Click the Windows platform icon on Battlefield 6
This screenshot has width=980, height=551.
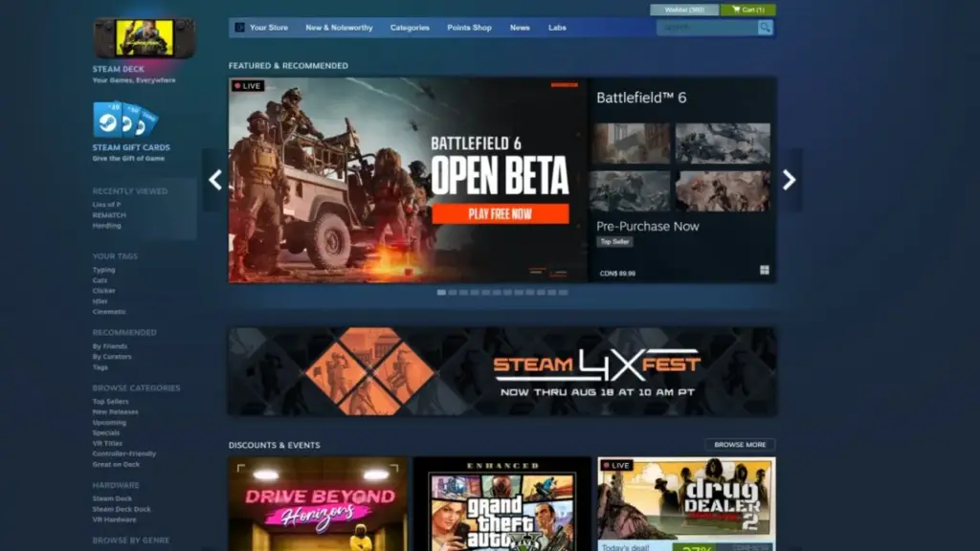[x=765, y=271]
